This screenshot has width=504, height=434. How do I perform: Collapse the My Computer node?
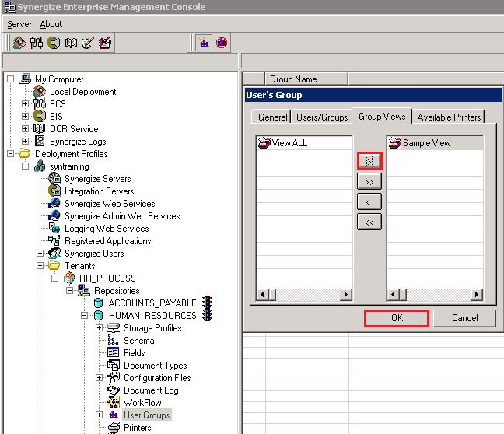pyautogui.click(x=11, y=79)
